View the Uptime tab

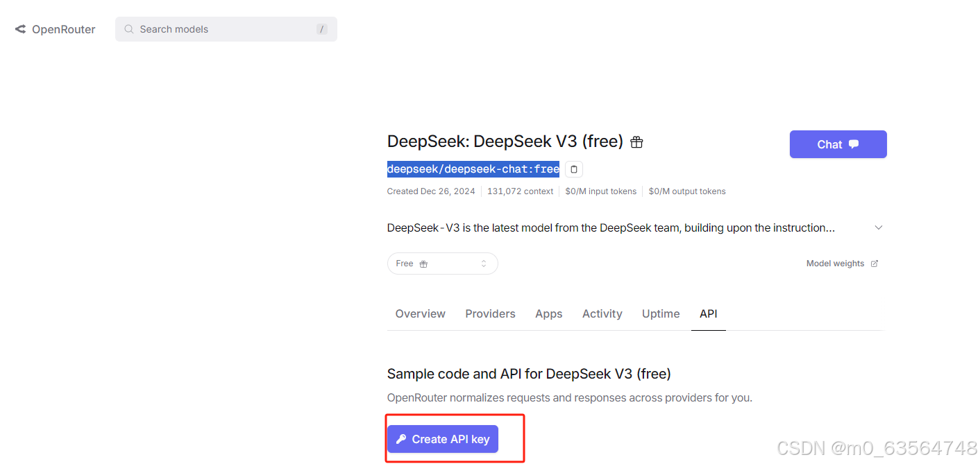tap(661, 314)
